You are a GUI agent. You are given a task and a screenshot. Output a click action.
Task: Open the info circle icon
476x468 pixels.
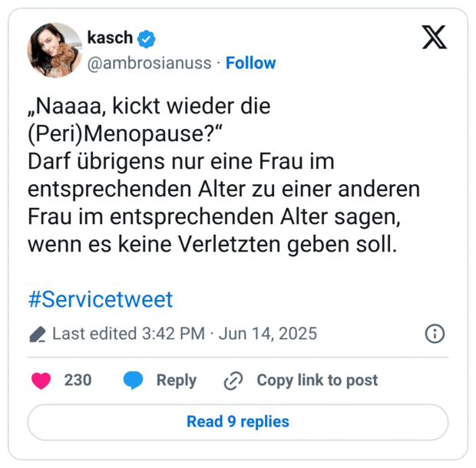click(x=435, y=334)
